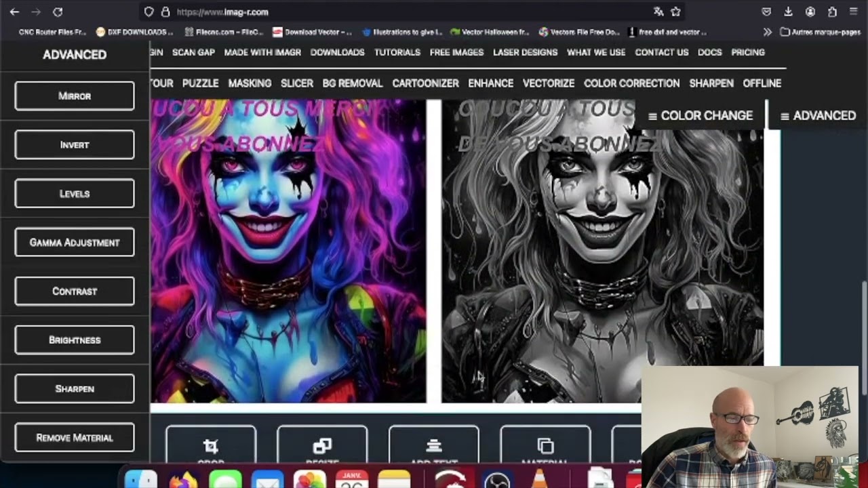Select the Cartoonizer tool tab
The height and width of the screenshot is (488, 868).
point(425,83)
